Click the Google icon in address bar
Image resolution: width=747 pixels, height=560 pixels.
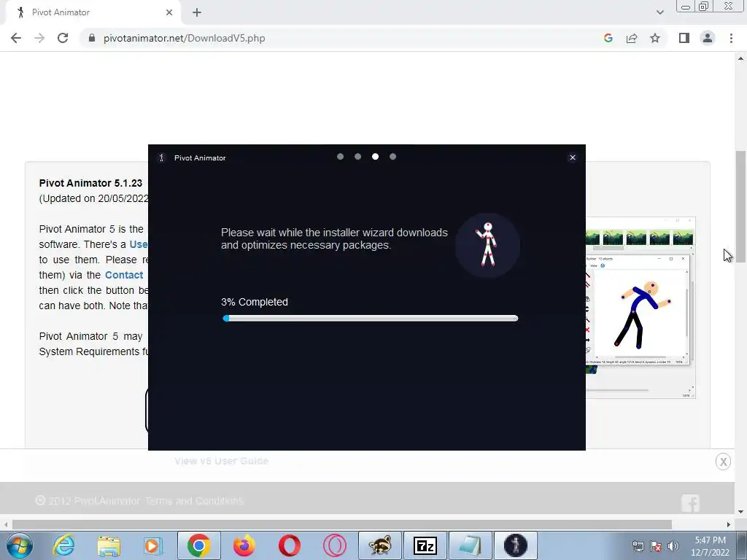tap(608, 38)
